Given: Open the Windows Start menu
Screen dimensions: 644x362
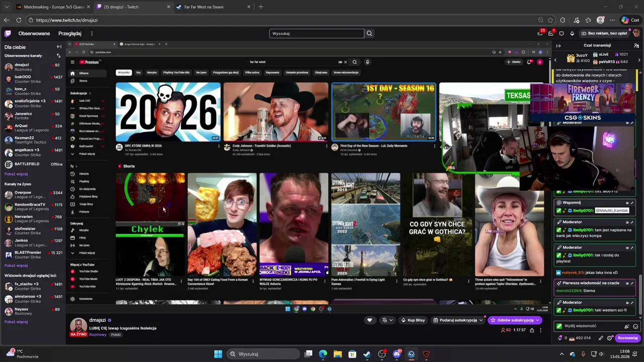Looking at the screenshot, I should pyautogui.click(x=218, y=354).
